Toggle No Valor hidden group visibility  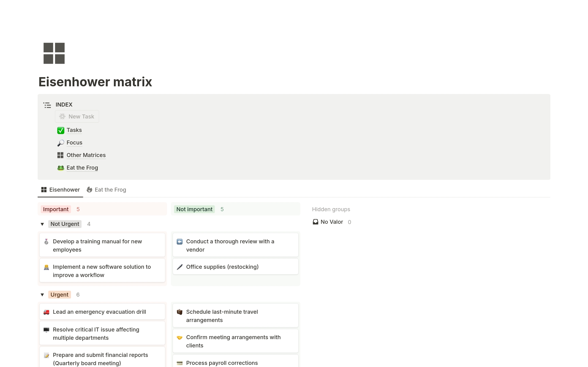click(331, 222)
